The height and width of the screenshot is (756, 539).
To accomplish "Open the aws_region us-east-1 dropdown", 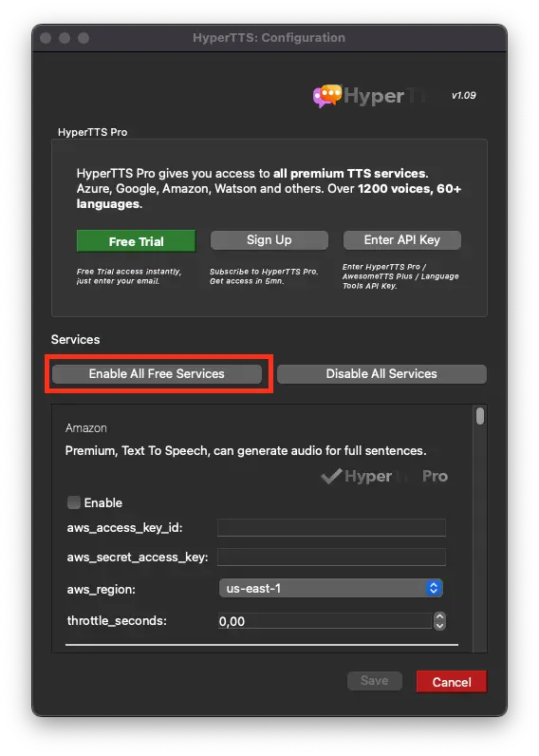I will 331,588.
